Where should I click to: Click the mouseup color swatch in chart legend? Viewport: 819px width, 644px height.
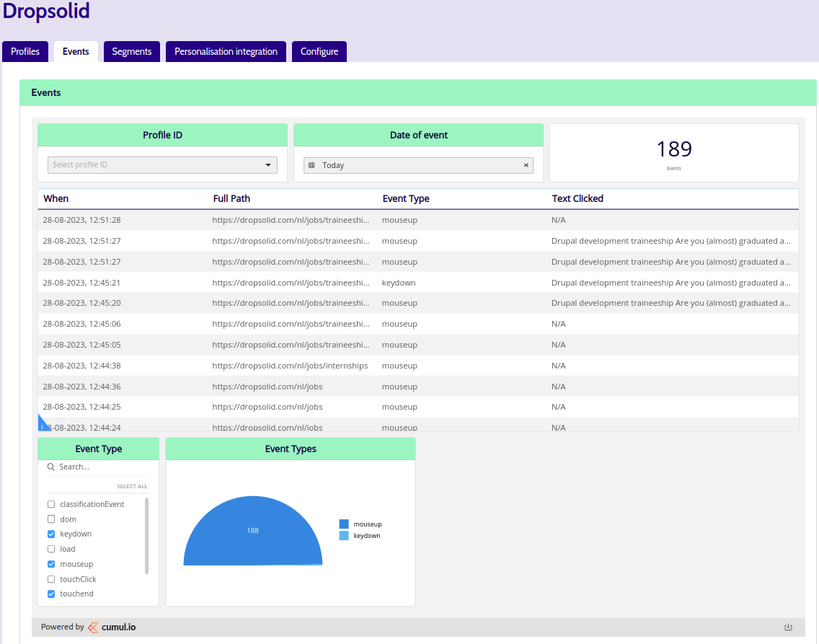click(x=344, y=524)
